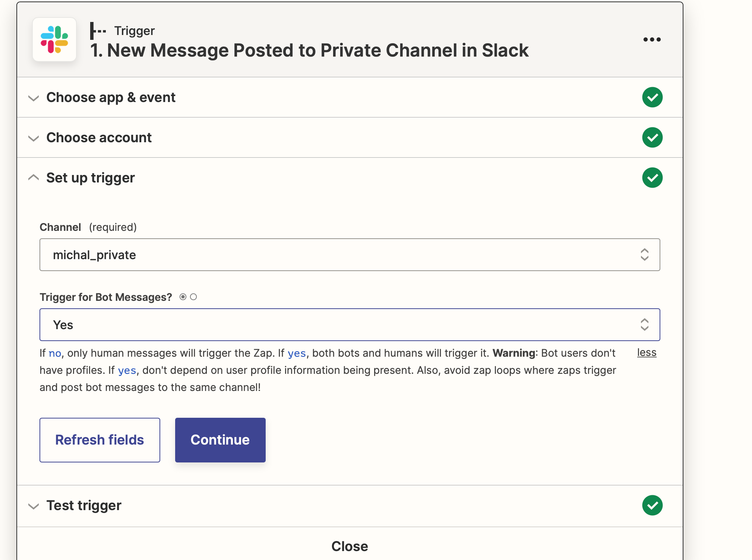
Task: Select the first radio option for Bot Messages
Action: pos(183,297)
